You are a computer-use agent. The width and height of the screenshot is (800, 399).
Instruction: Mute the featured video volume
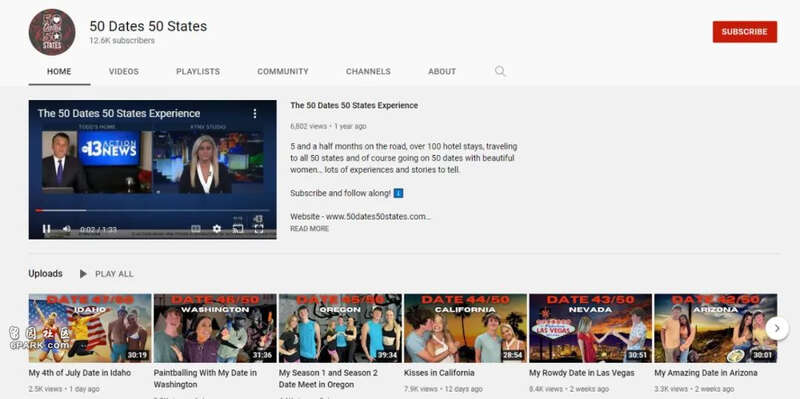point(66,229)
